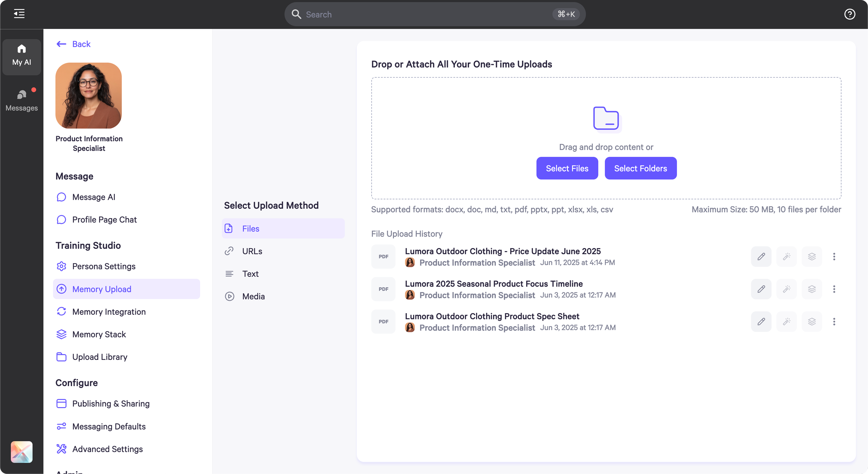Open the help question mark icon
868x474 pixels.
click(x=850, y=14)
